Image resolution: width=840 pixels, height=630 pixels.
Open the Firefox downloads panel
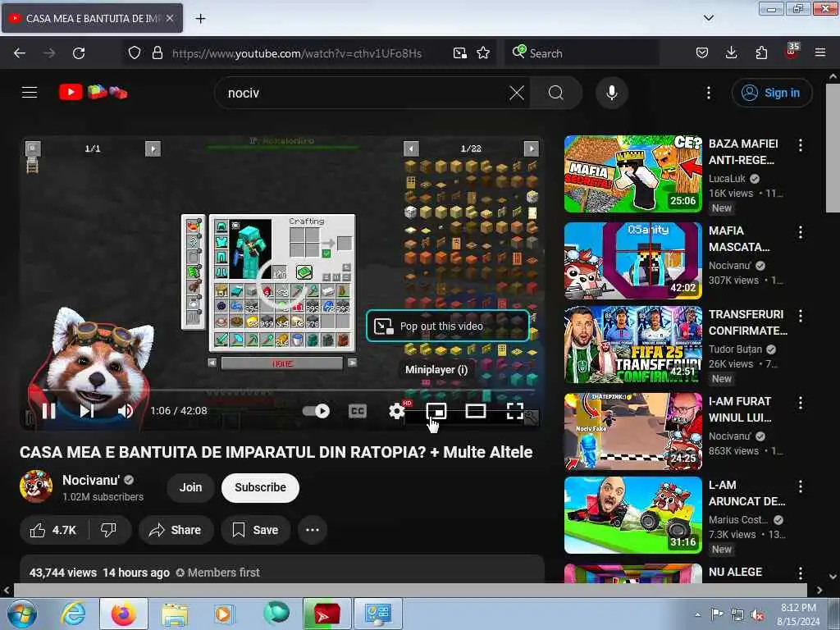[731, 53]
